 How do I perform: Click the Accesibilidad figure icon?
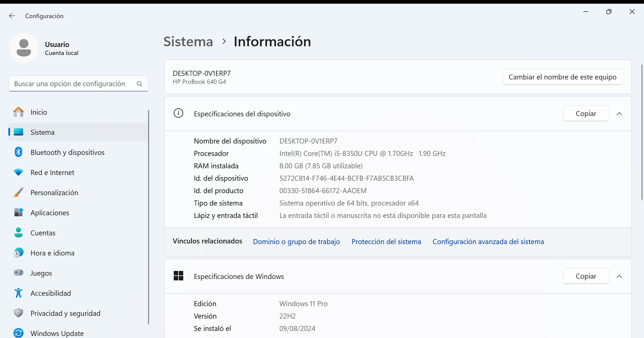[x=18, y=293]
